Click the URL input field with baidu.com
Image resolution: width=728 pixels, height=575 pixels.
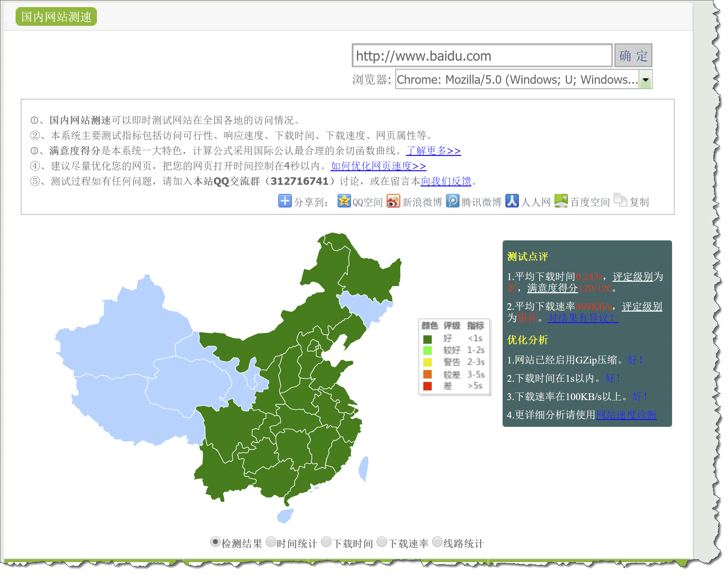click(x=482, y=56)
